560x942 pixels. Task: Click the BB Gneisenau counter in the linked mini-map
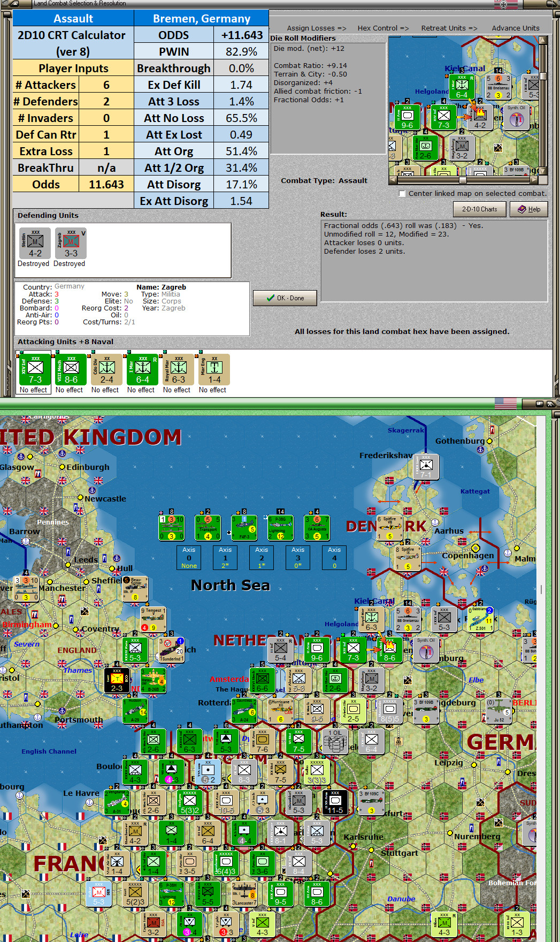[x=498, y=87]
